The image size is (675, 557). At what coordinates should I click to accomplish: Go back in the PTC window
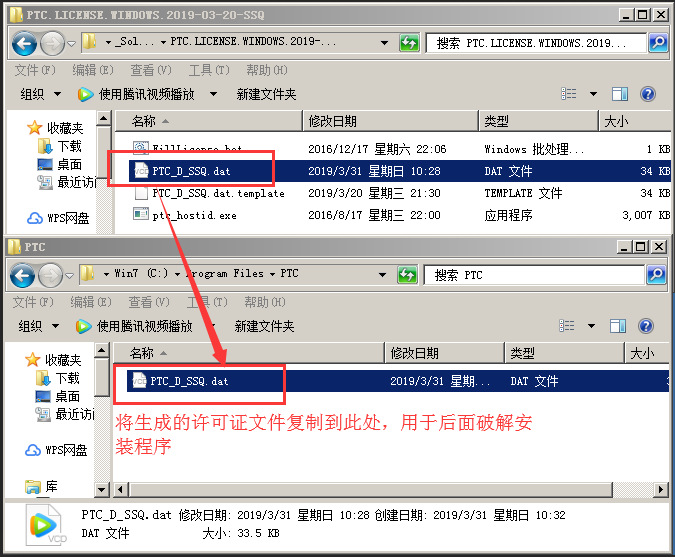(22, 275)
